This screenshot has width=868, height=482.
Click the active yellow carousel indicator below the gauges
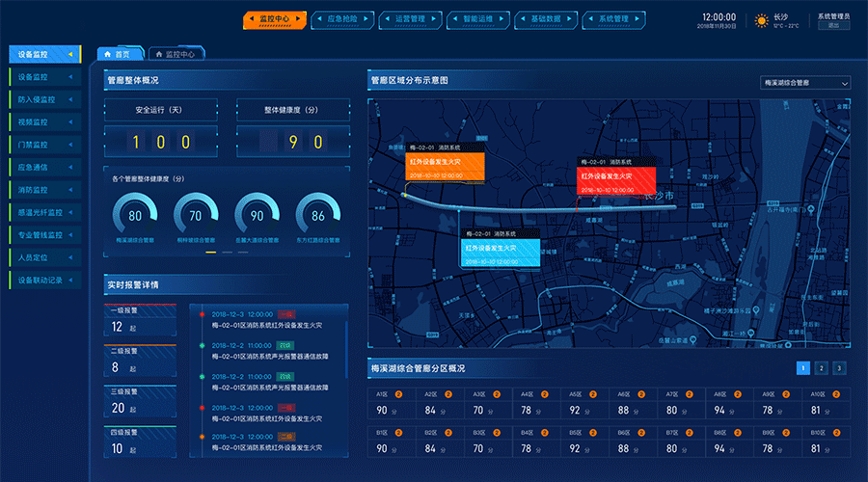211,253
